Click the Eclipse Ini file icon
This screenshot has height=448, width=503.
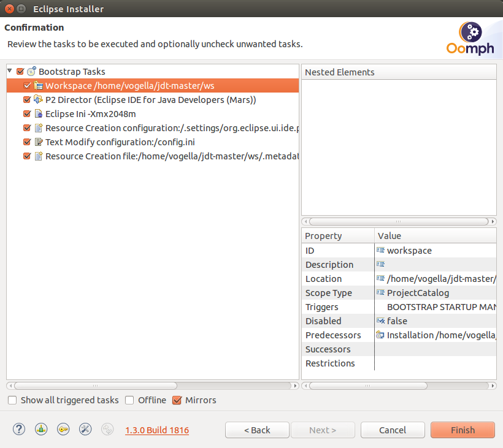point(39,114)
